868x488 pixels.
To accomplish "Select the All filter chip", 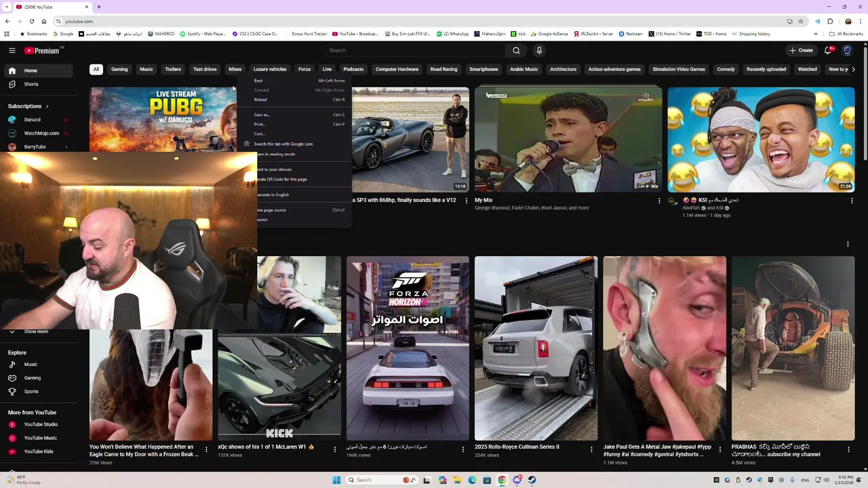I will [x=96, y=69].
